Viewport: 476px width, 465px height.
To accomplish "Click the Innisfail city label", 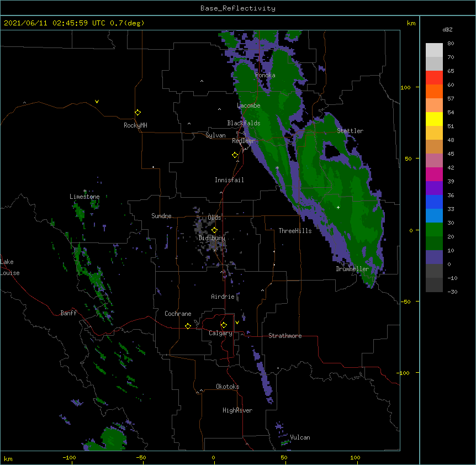I will point(229,180).
